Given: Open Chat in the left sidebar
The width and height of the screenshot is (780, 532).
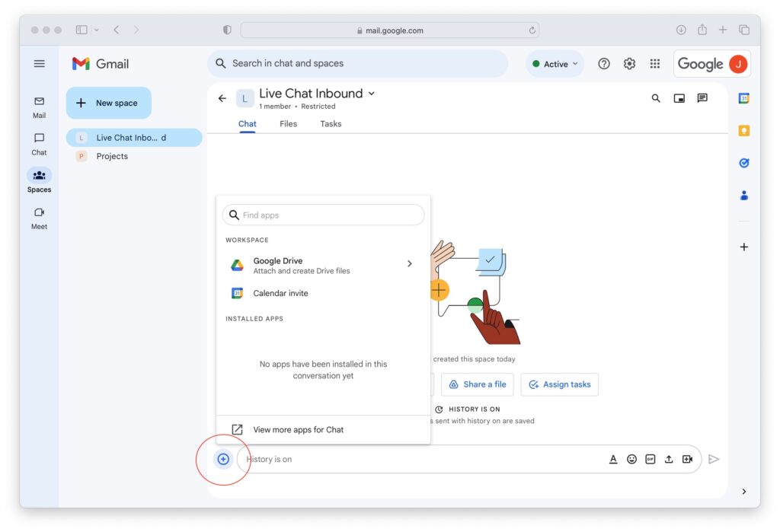Looking at the screenshot, I should [40, 144].
